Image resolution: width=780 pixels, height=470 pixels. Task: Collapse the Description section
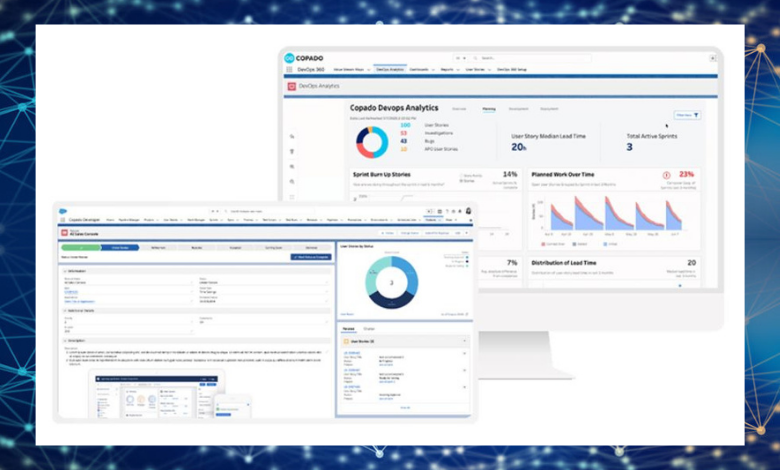[65, 341]
